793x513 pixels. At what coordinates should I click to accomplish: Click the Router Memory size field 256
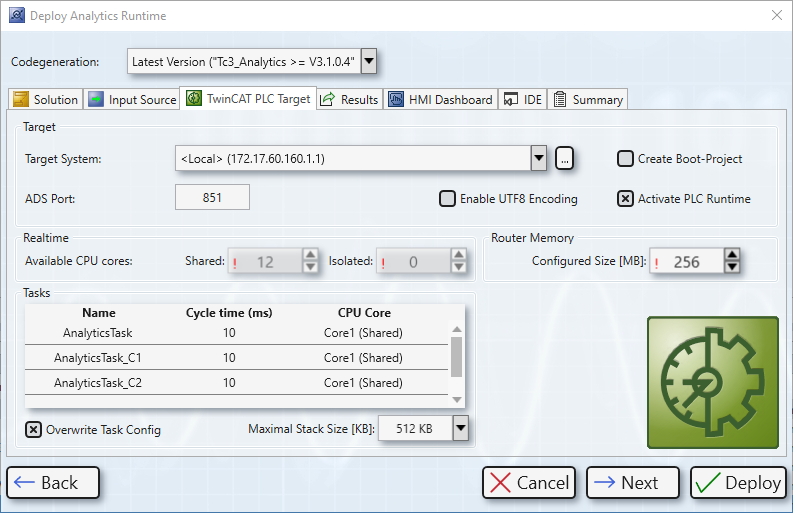(x=687, y=261)
